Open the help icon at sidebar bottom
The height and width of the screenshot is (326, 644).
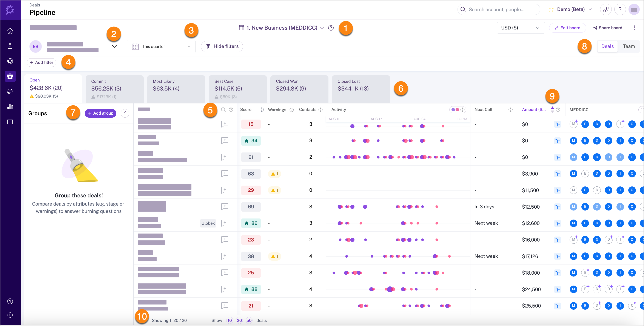tap(10, 301)
